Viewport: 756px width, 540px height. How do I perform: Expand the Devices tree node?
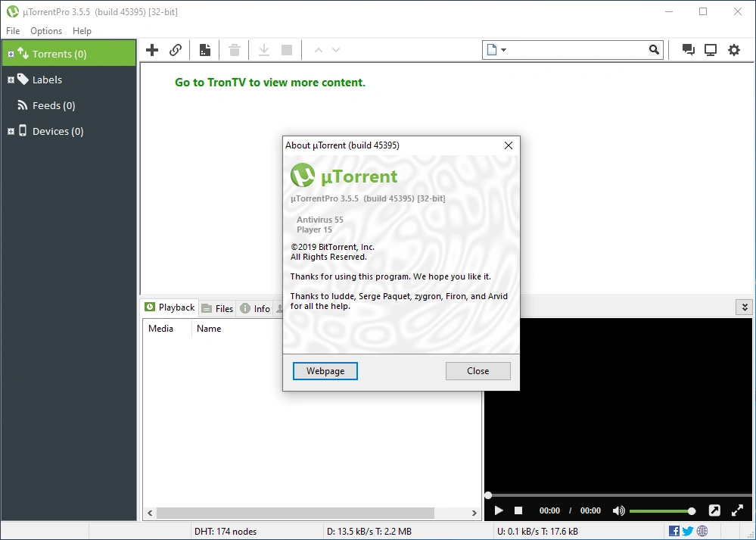click(x=11, y=131)
